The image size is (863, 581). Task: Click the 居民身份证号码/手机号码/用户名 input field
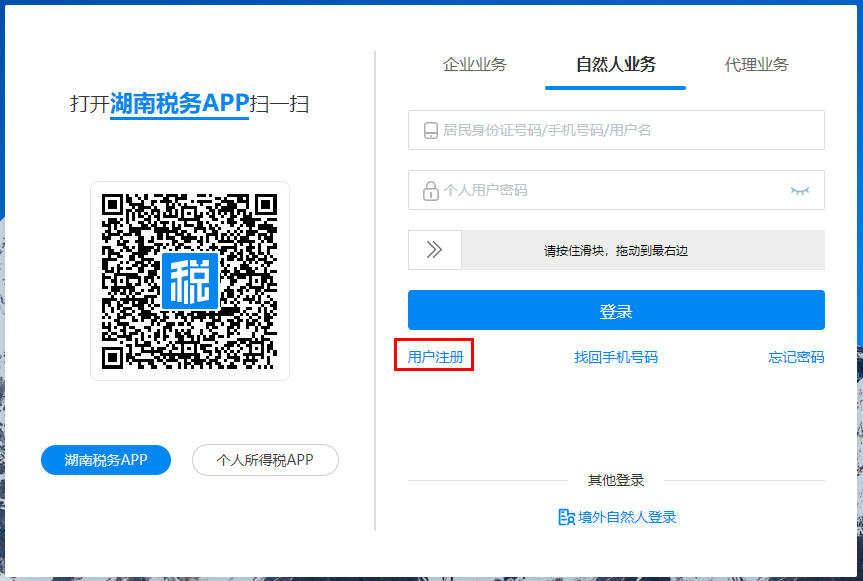(616, 130)
